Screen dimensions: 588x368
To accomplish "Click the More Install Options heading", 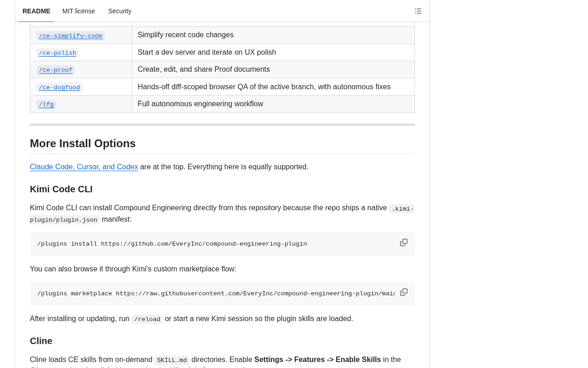I will [x=83, y=144].
